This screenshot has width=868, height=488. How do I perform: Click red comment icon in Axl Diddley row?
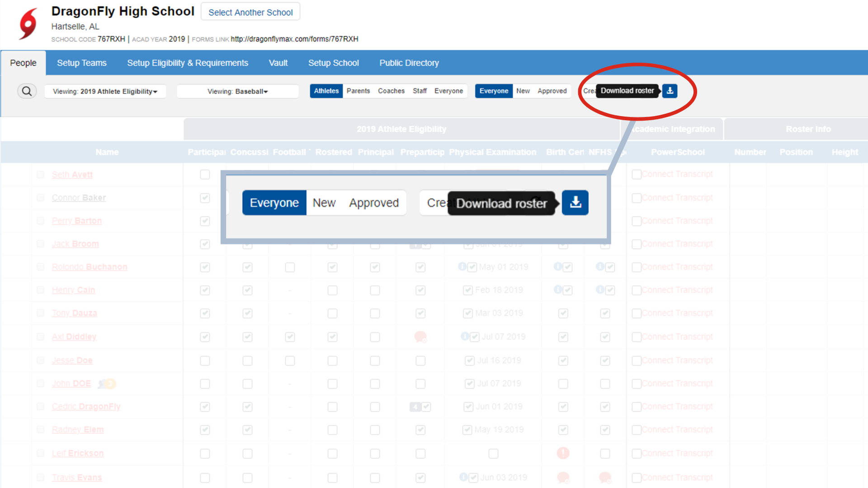click(420, 337)
